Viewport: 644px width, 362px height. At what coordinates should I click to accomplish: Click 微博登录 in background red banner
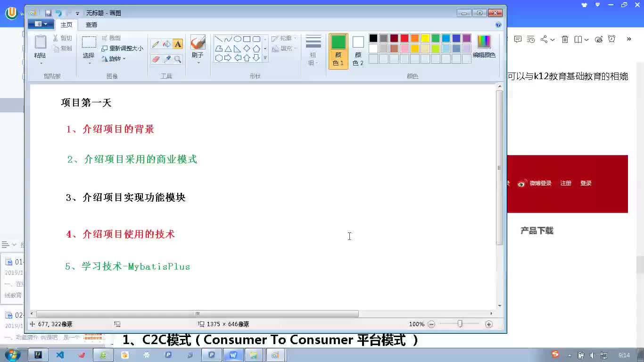click(535, 183)
